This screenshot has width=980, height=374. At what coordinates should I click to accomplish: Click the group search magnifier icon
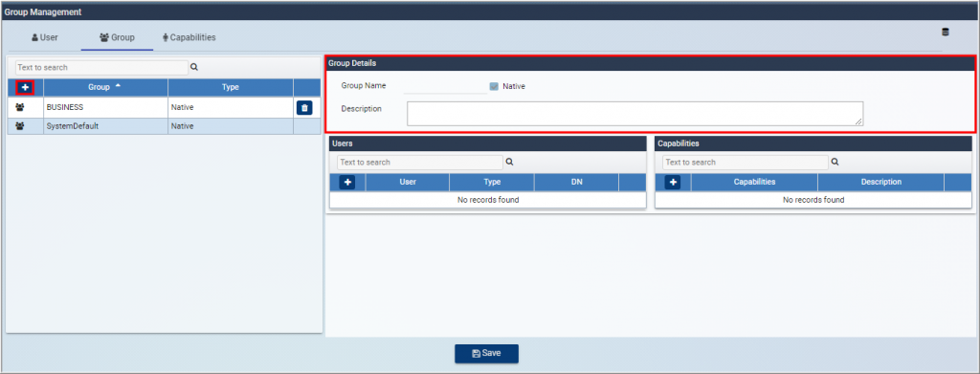click(x=193, y=67)
